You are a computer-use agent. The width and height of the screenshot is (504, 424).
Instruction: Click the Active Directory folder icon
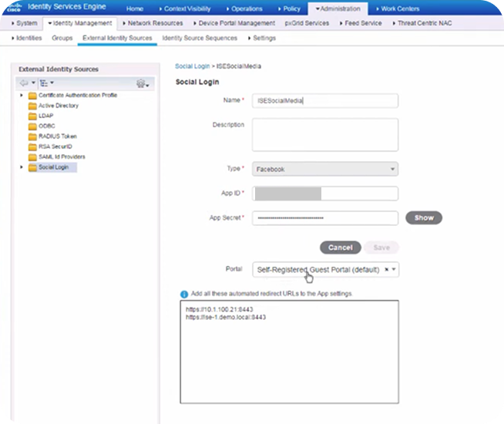coord(32,106)
